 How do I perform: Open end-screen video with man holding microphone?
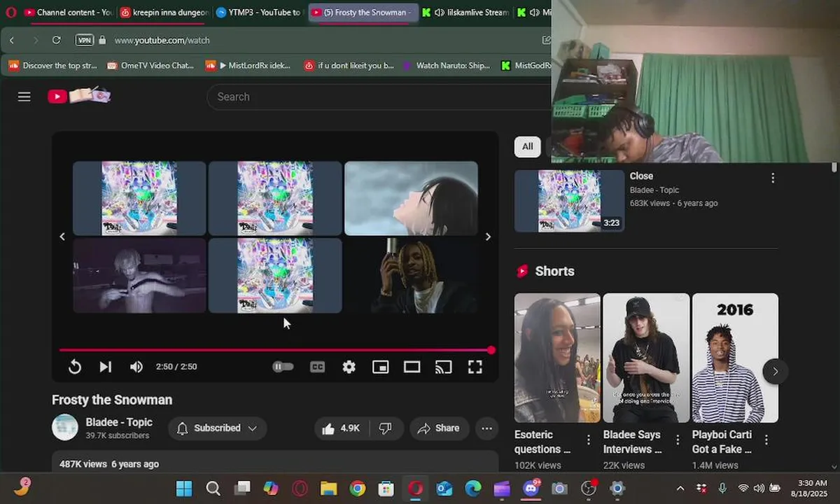411,275
